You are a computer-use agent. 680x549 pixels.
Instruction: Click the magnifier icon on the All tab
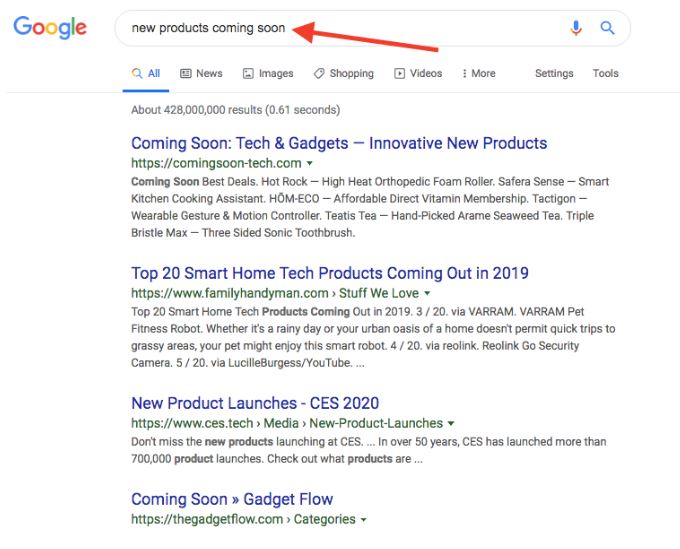click(x=137, y=73)
